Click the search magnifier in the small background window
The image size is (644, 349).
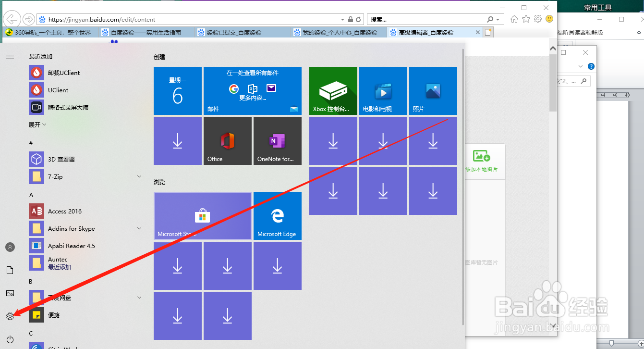click(584, 81)
